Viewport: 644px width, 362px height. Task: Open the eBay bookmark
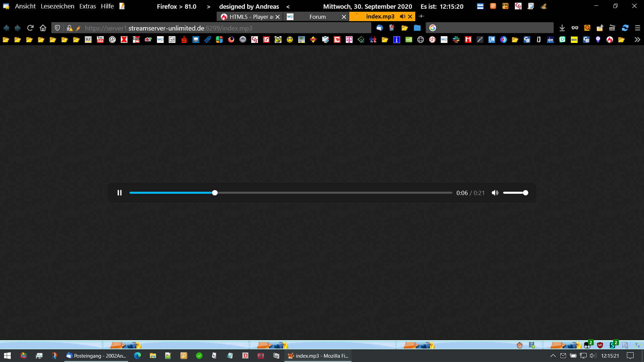tap(148, 40)
